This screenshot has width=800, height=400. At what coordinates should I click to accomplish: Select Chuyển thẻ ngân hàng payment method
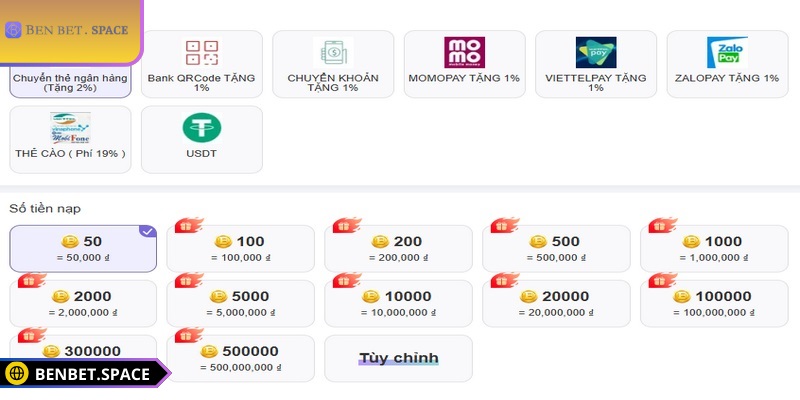(x=70, y=82)
